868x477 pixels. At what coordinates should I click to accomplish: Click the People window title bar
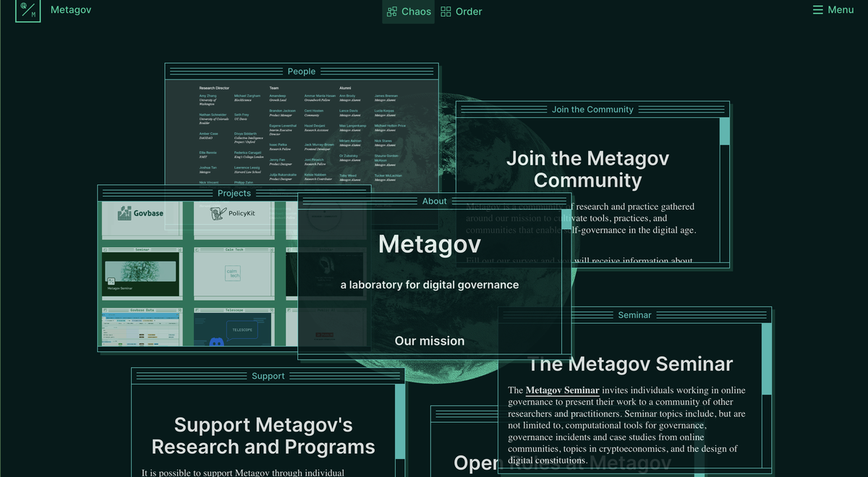coord(302,71)
